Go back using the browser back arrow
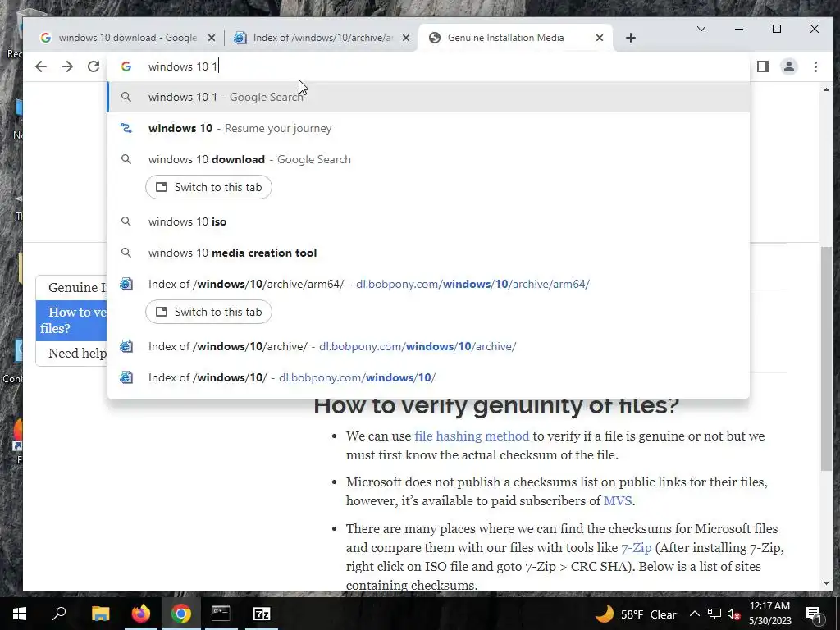The width and height of the screenshot is (840, 630). coord(41,66)
